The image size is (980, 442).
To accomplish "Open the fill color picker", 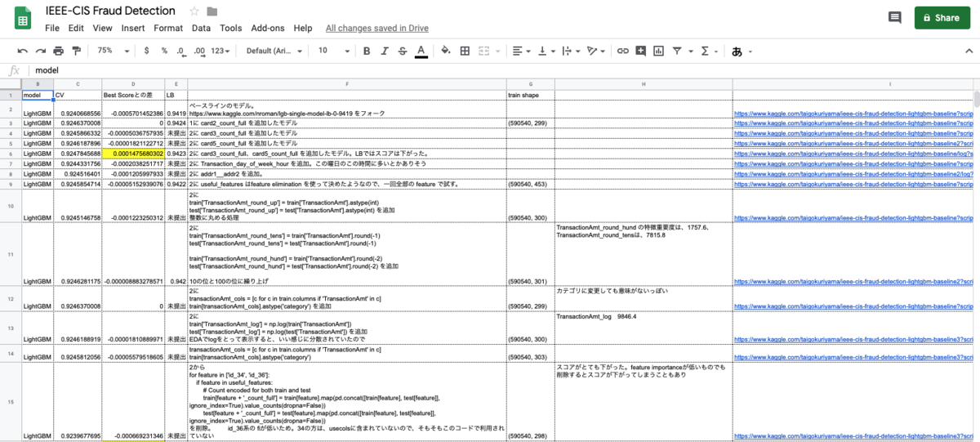I will [446, 51].
